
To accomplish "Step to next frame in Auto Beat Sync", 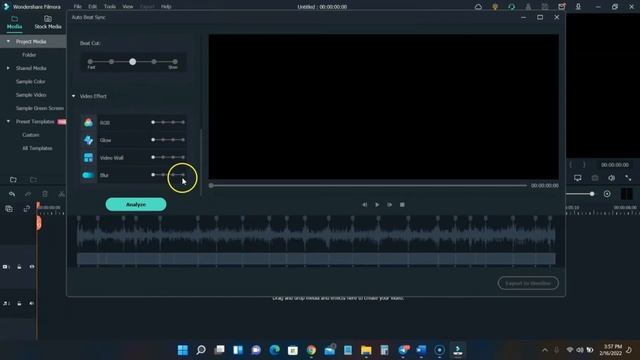I will (x=390, y=205).
